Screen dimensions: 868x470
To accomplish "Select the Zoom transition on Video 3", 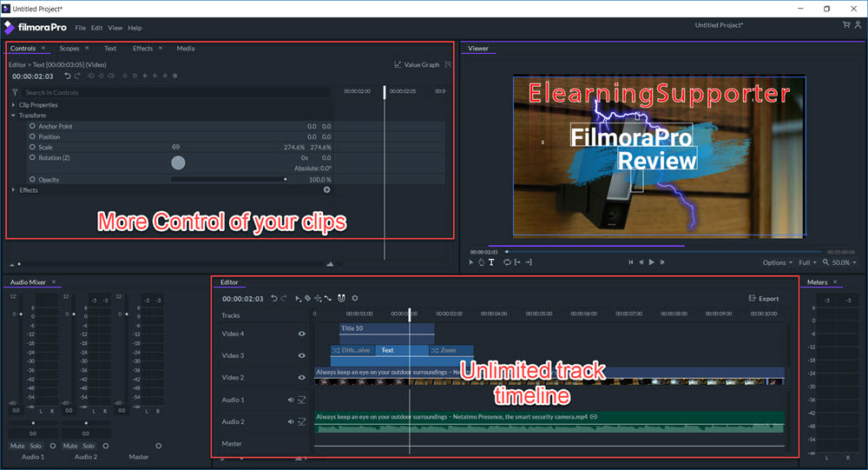I will pyautogui.click(x=450, y=350).
